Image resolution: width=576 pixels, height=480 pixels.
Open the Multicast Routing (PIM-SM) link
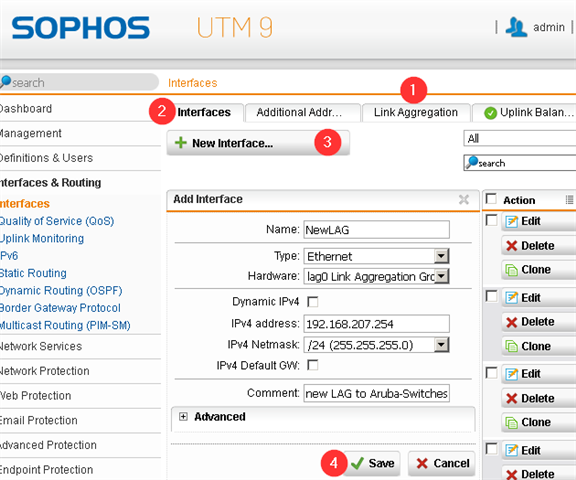click(x=65, y=325)
